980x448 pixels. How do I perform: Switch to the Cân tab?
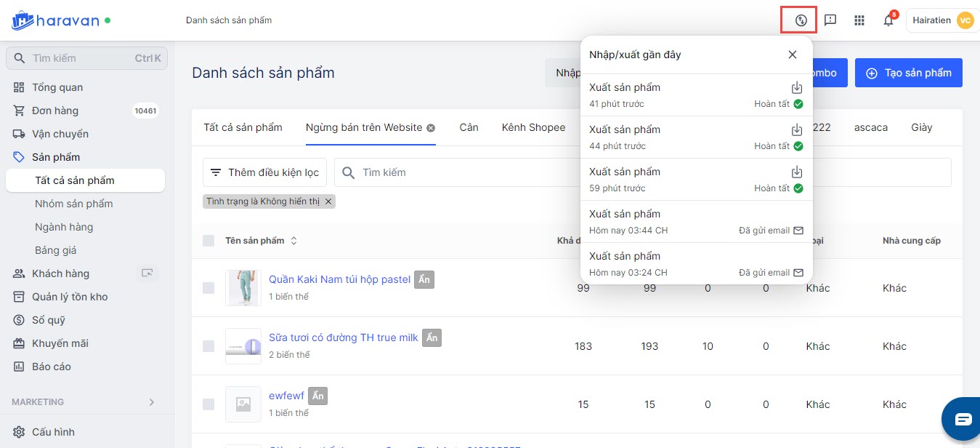pyautogui.click(x=469, y=127)
